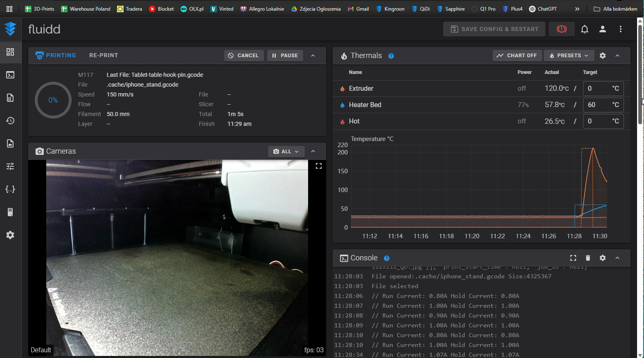The image size is (644, 358).
Task: Open Thermals settings gear
Action: coord(603,56)
